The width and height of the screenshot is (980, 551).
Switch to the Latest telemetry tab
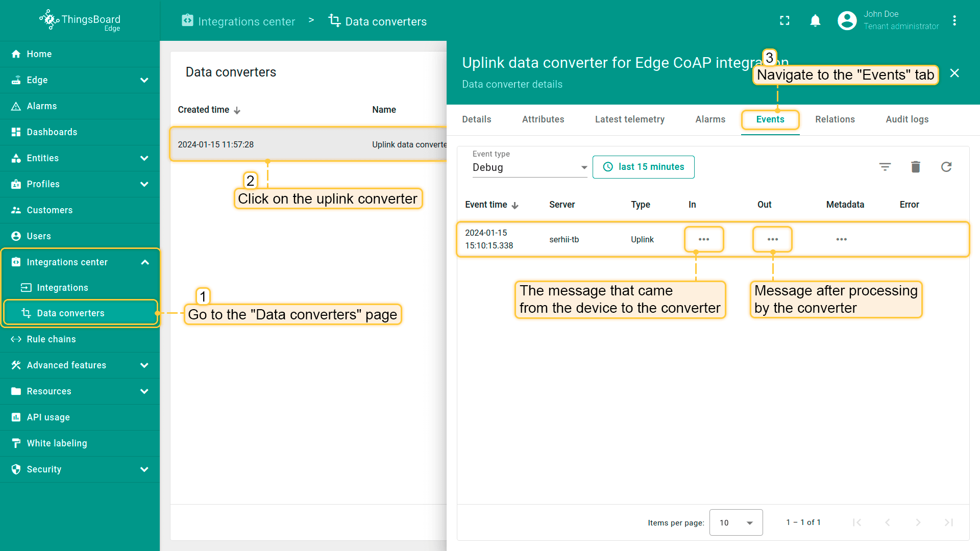(630, 119)
